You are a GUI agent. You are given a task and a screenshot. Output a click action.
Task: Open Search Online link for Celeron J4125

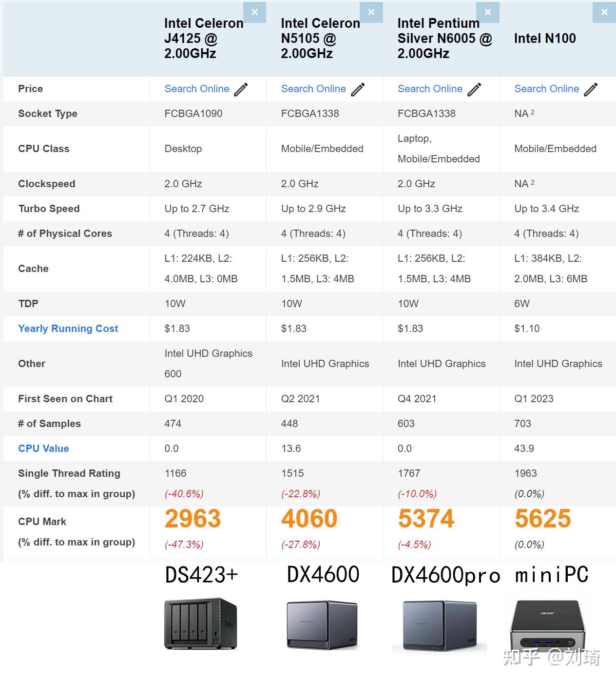(197, 89)
